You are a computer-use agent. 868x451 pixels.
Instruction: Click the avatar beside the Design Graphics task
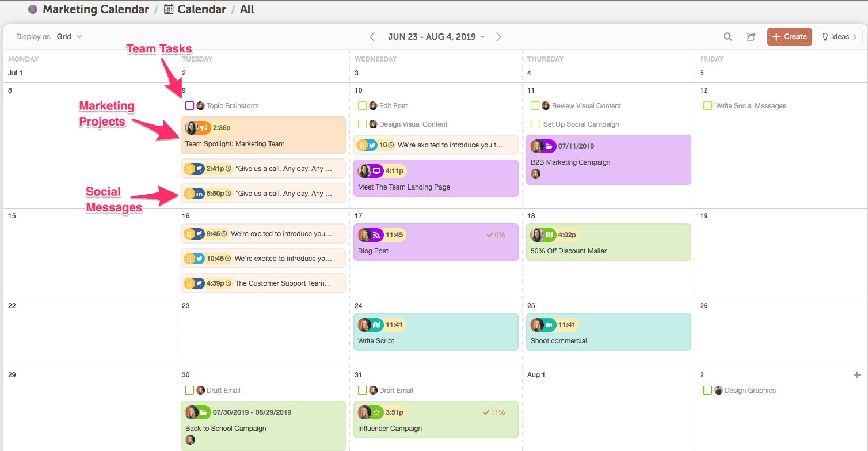pos(719,391)
